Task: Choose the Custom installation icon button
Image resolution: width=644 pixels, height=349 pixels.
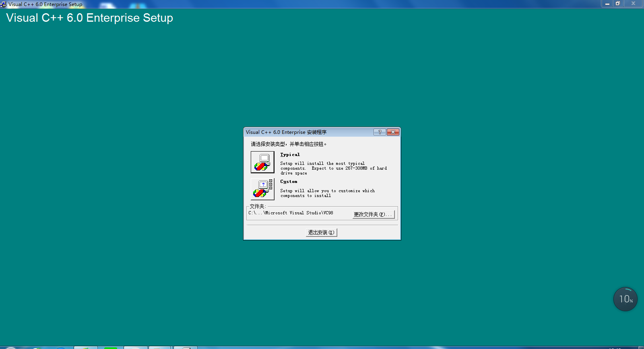Action: point(262,189)
